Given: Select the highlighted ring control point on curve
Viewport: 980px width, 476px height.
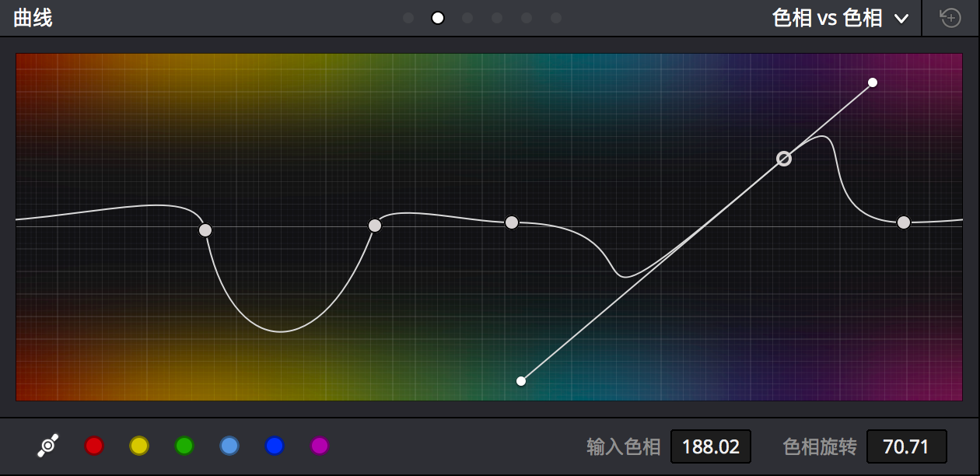Looking at the screenshot, I should click(x=784, y=159).
